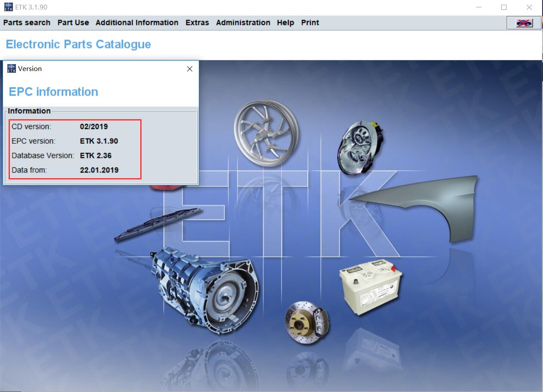Close the ETK 3.1.90 main window

529,7
